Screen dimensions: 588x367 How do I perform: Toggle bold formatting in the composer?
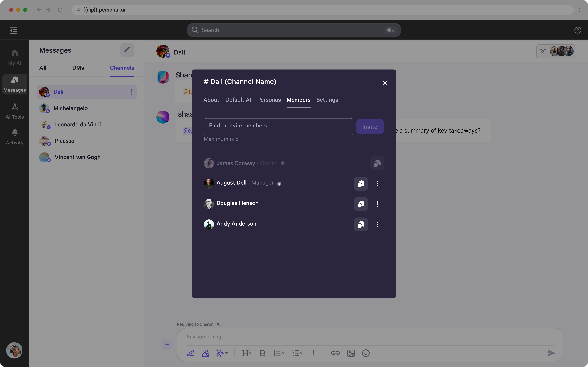(262, 353)
